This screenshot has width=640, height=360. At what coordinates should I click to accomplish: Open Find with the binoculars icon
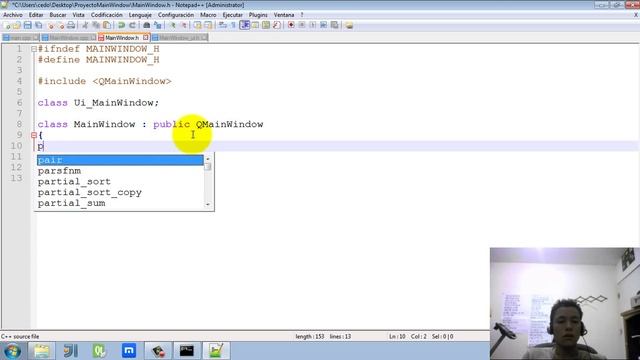point(147,25)
